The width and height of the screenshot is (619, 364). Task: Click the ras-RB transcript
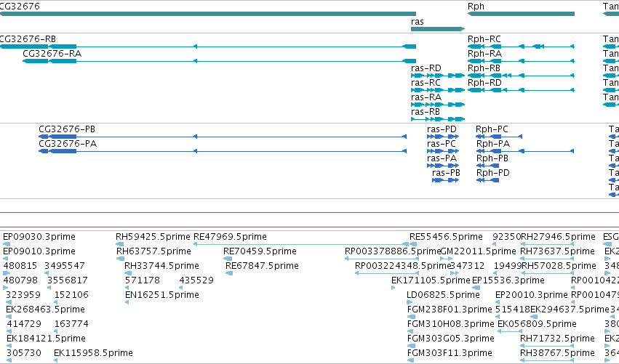(x=438, y=119)
